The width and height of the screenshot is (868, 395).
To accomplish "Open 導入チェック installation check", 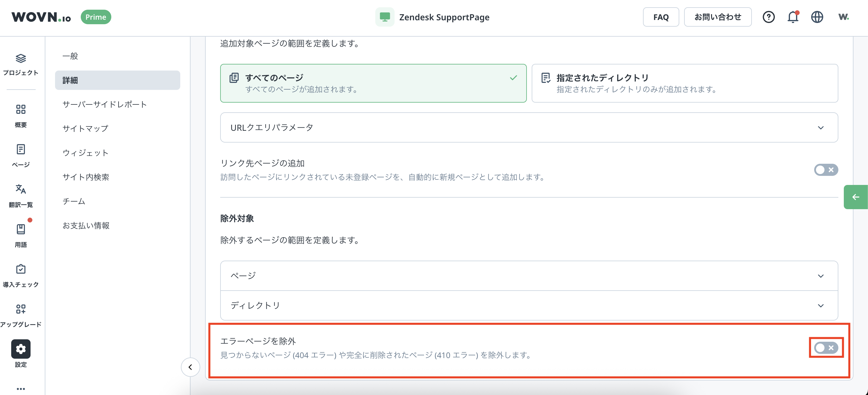I will point(21,269).
